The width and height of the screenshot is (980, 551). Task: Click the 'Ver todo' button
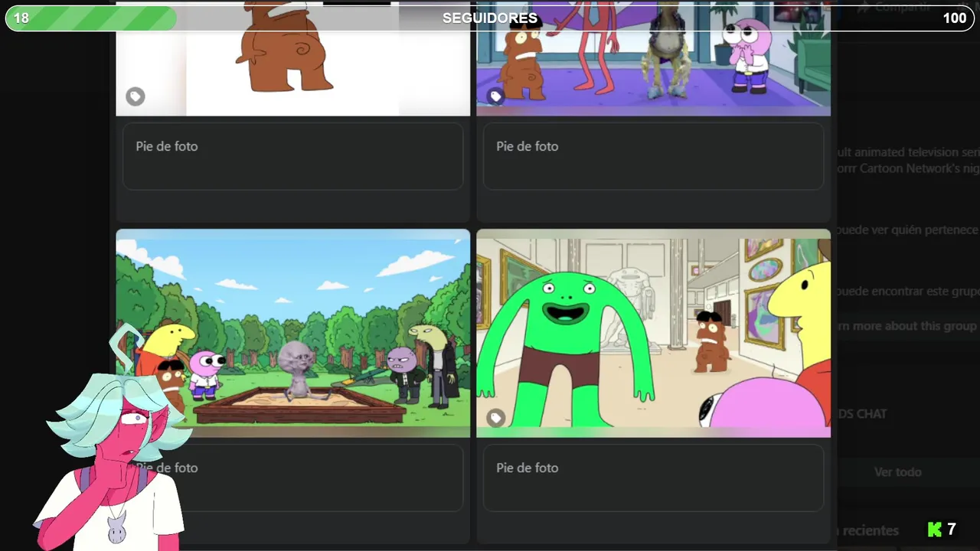click(x=898, y=472)
